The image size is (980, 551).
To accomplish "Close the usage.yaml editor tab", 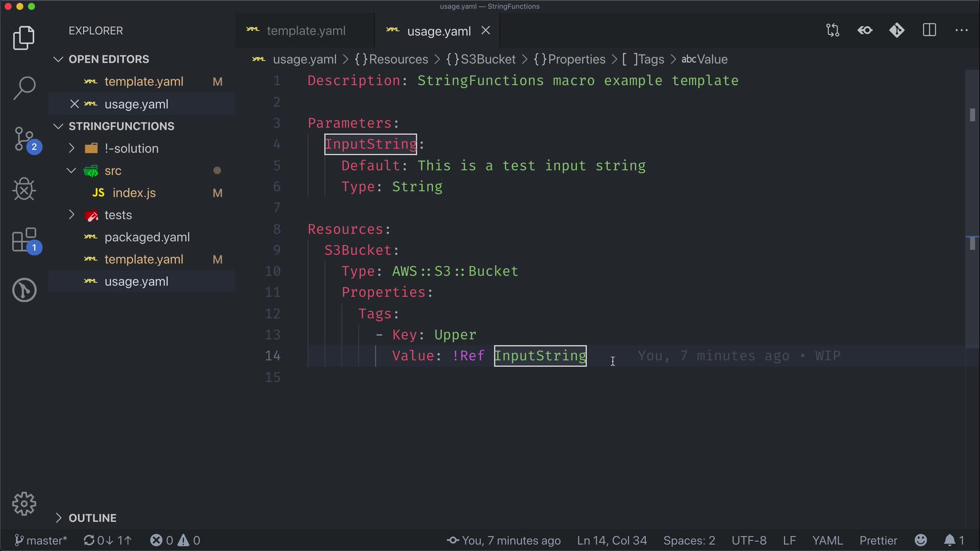I will 486,31.
